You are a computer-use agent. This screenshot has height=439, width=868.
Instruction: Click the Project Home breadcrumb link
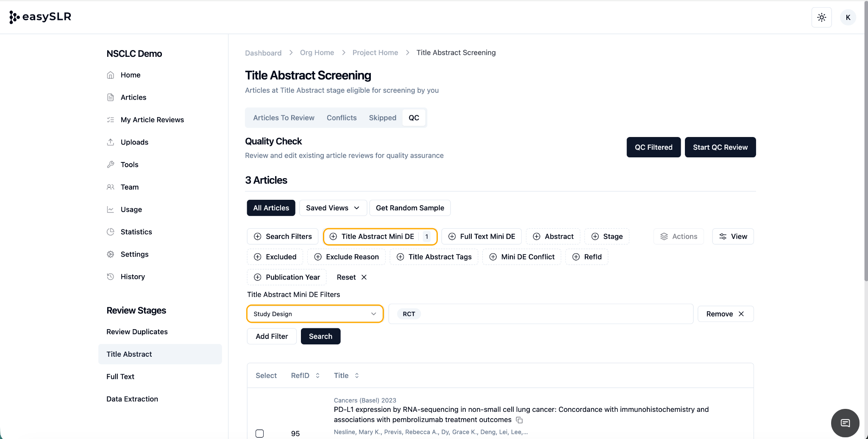(x=375, y=53)
